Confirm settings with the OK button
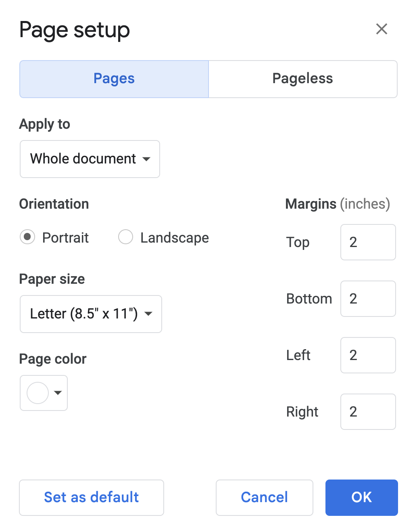Image resolution: width=417 pixels, height=532 pixels. (362, 498)
